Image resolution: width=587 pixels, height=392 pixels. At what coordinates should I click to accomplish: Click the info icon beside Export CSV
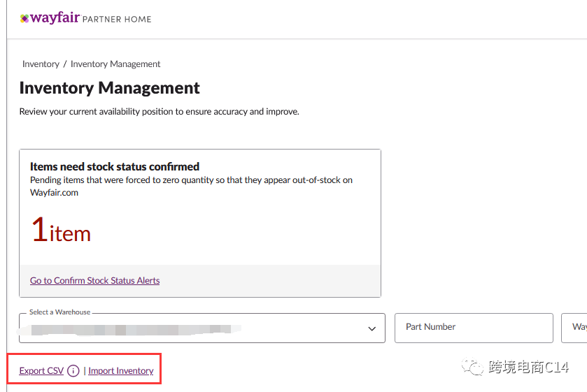(73, 371)
